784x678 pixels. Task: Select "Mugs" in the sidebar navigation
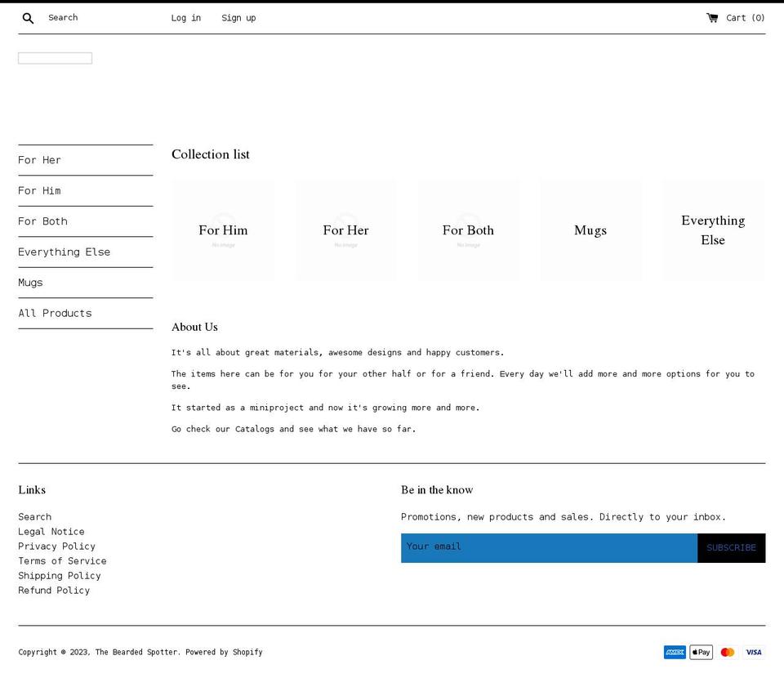click(30, 282)
